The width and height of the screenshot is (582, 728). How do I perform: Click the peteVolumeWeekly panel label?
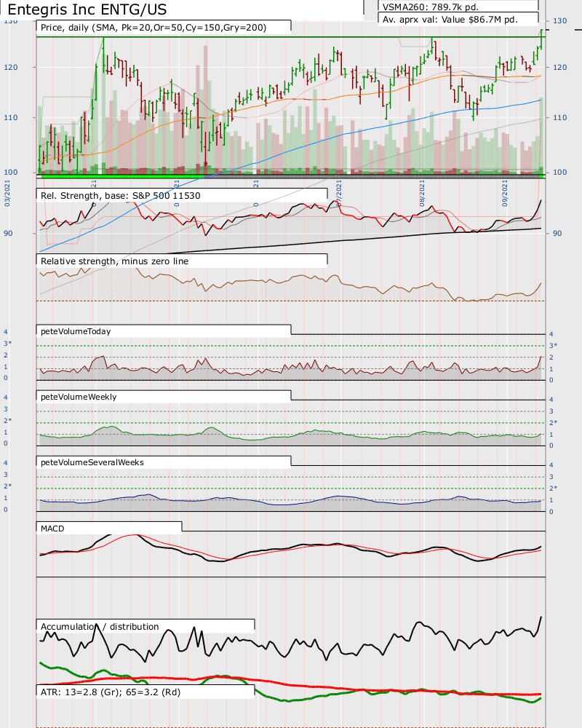[79, 397]
